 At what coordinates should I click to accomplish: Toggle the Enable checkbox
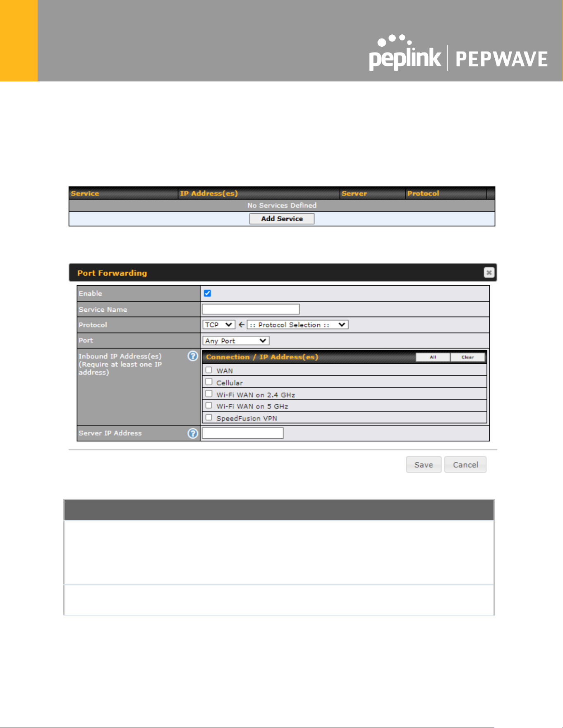pos(208,293)
